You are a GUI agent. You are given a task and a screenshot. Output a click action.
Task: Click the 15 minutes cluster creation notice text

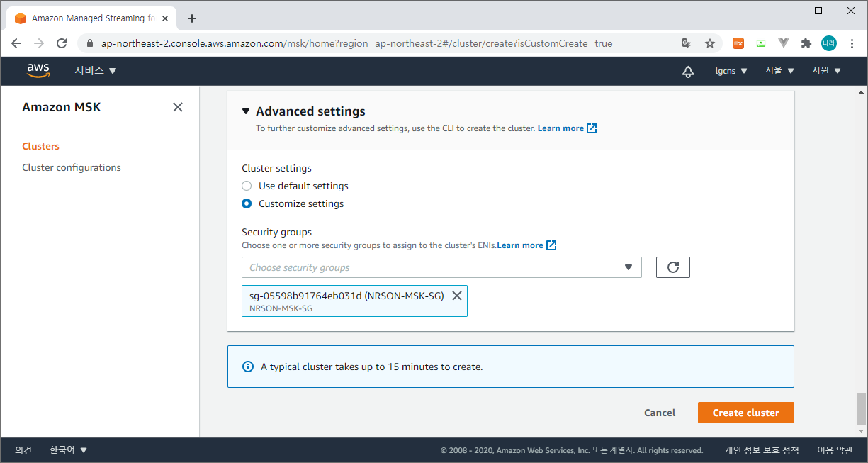click(x=371, y=367)
